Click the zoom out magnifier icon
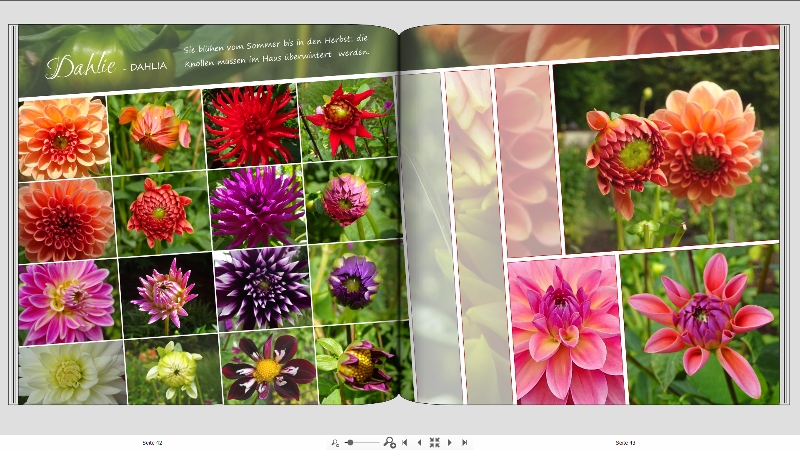This screenshot has height=450, width=800. (335, 442)
